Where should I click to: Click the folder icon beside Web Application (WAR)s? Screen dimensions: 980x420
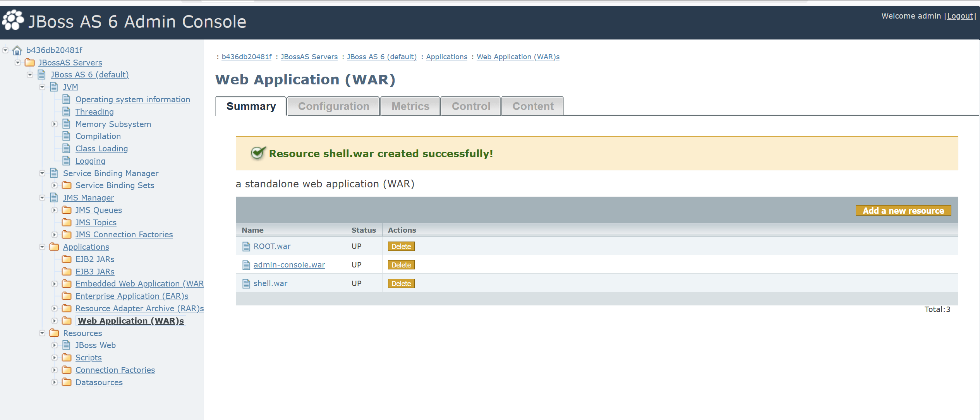click(x=67, y=321)
